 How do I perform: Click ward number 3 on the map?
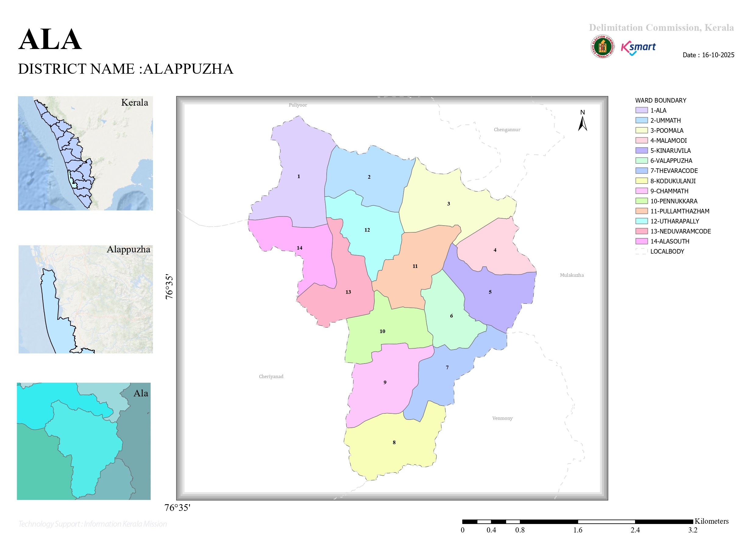[449, 204]
